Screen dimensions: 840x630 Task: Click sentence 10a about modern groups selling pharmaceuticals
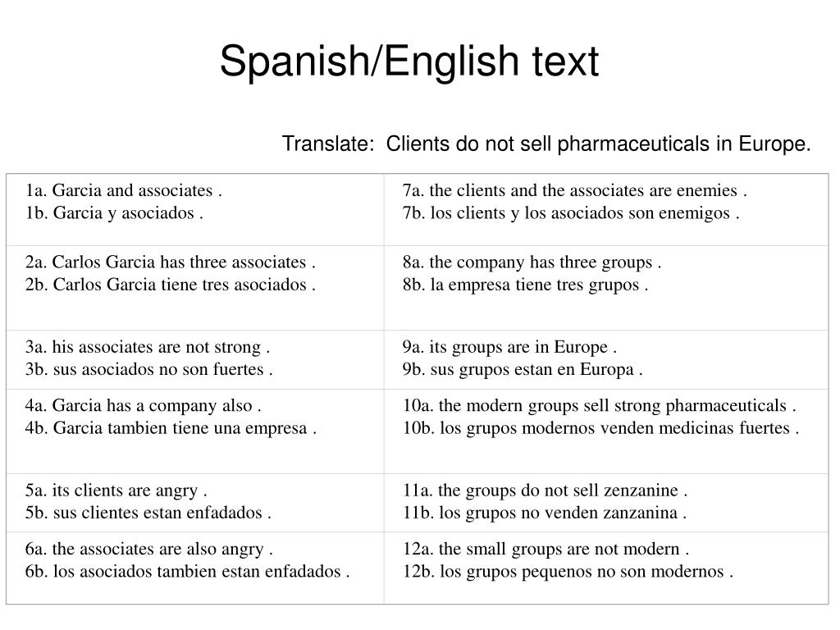600,405
